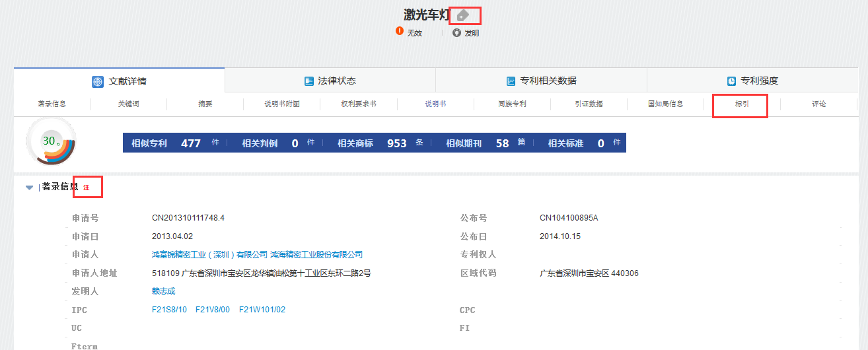Click the red 注 note marker
The height and width of the screenshot is (350, 868).
coord(86,188)
